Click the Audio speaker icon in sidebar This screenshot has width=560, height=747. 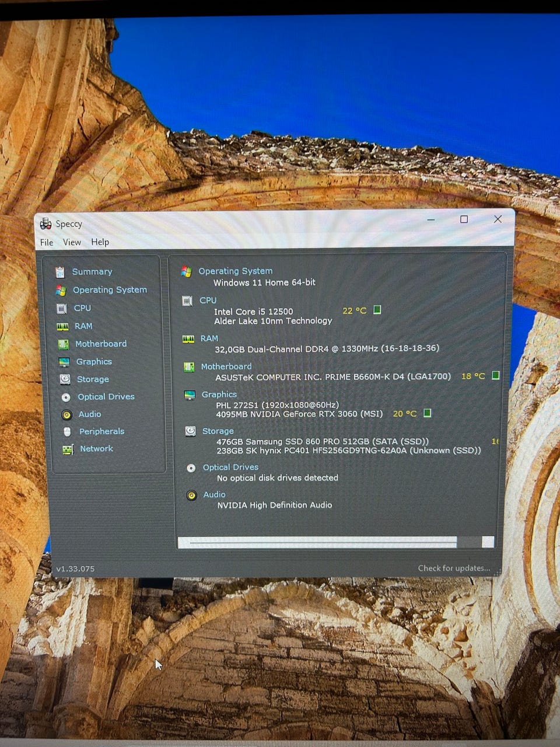click(x=66, y=415)
